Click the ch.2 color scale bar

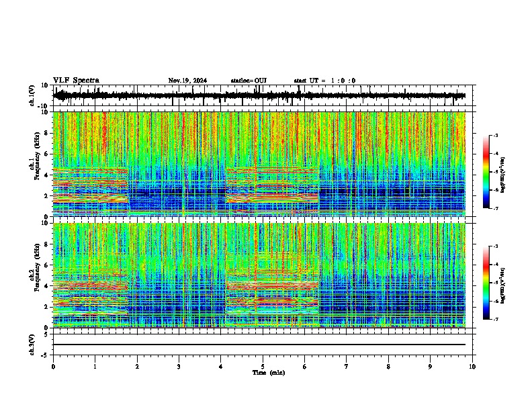[x=486, y=283]
